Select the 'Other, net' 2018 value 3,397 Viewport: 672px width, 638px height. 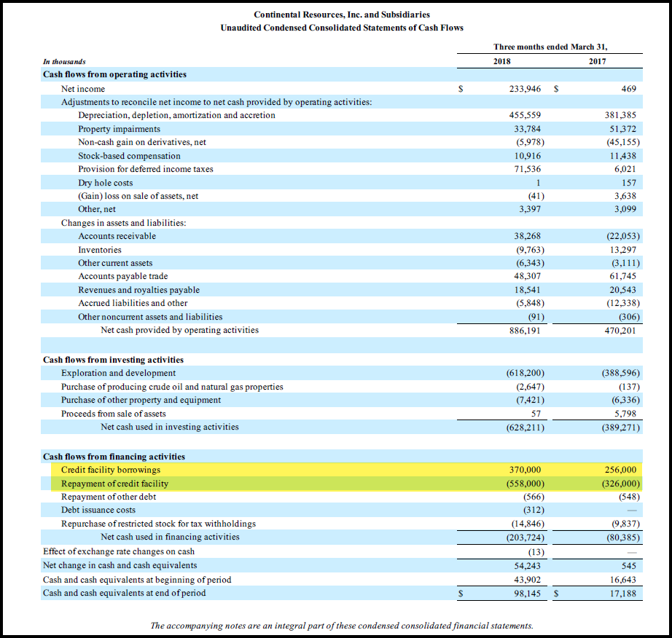(x=530, y=209)
